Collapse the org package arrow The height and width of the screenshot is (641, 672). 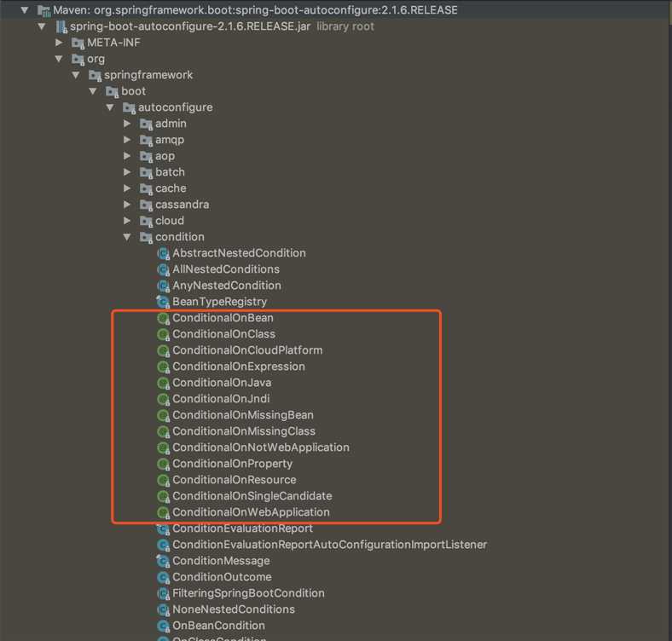pos(59,59)
